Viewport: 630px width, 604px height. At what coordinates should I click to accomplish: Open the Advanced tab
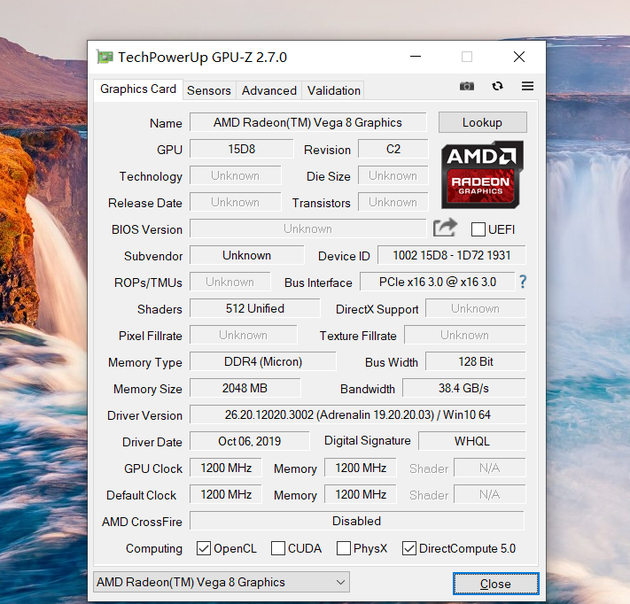tap(269, 90)
